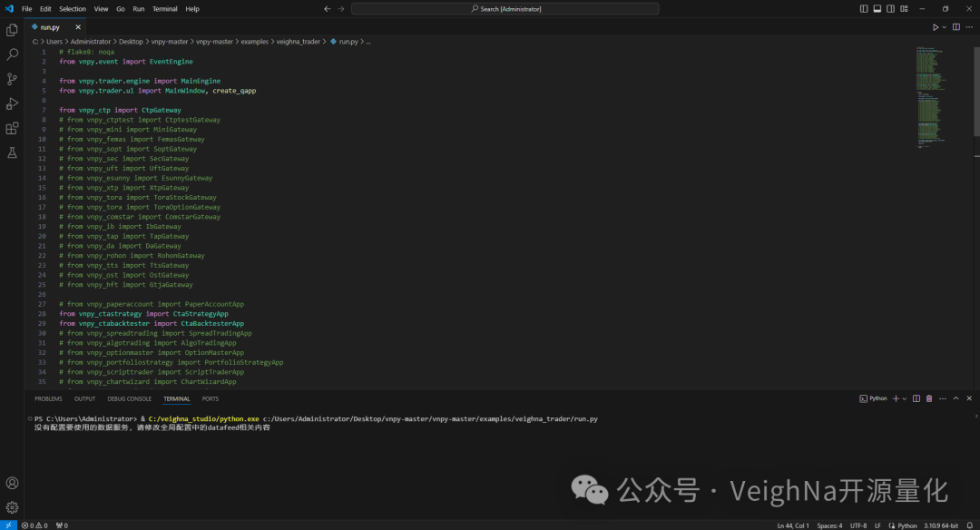Toggle the primary side bar layout
The width and height of the screenshot is (980, 530).
863,8
